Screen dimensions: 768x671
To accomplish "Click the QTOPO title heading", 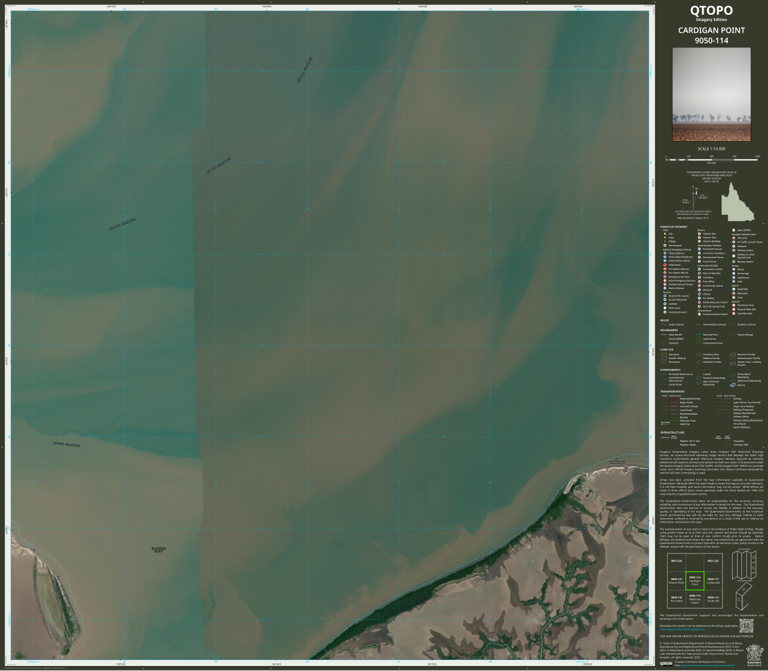I will 711,10.
